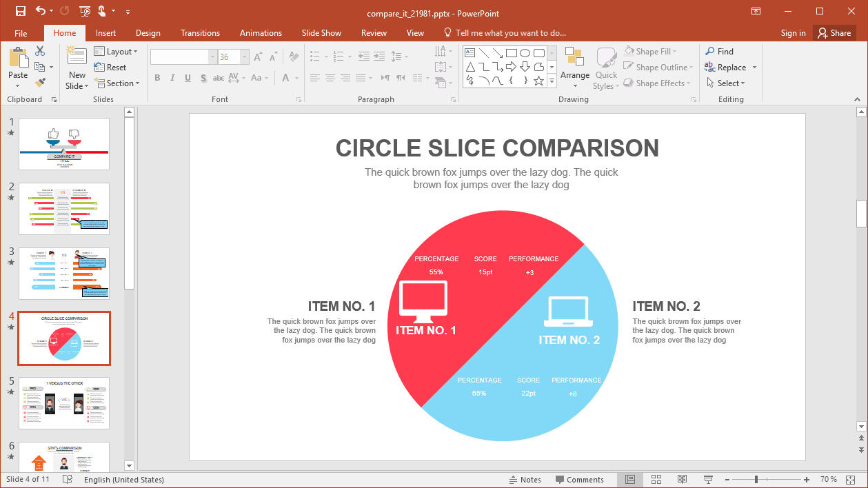Screen dimensions: 868x488
Task: Start Slide Show from status bar icon
Action: (708, 480)
